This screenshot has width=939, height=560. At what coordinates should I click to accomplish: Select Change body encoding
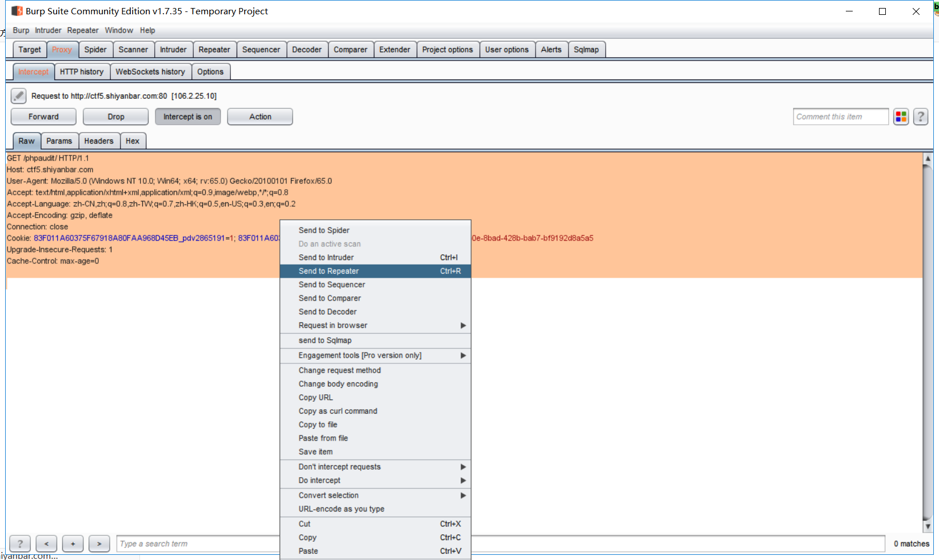[375, 384]
